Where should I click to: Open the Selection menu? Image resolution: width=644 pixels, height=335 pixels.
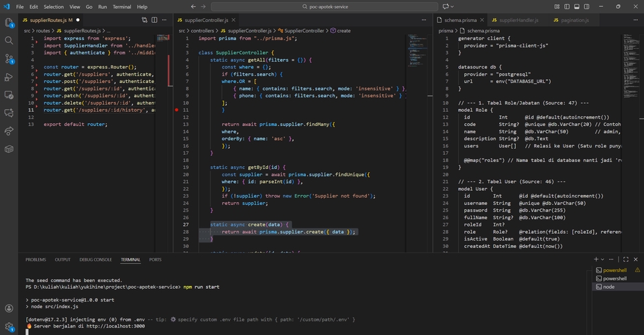coord(54,7)
